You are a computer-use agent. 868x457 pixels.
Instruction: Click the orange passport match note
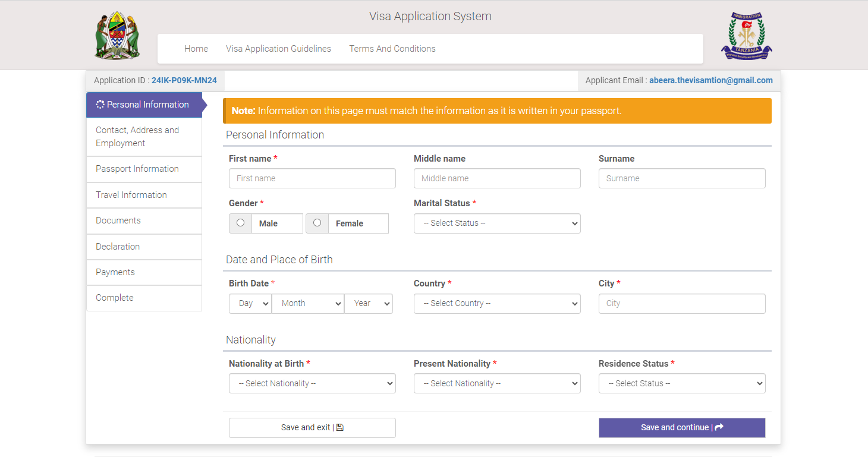(x=497, y=111)
